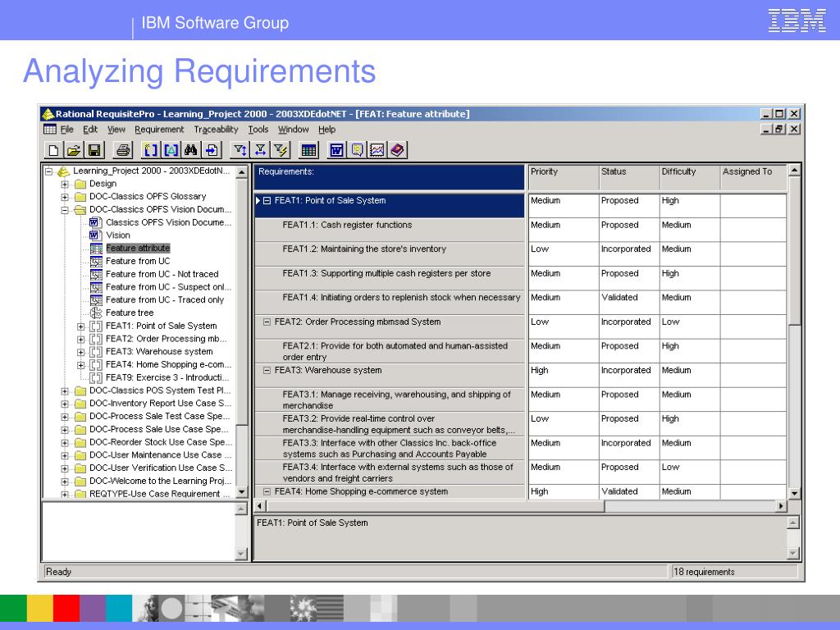Click the filter with lightning bolt icon

point(281,150)
